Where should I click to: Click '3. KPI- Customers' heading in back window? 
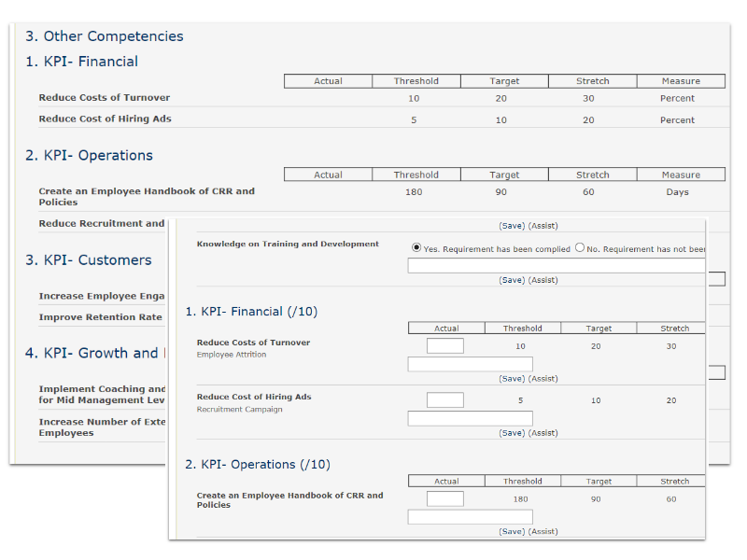(89, 260)
